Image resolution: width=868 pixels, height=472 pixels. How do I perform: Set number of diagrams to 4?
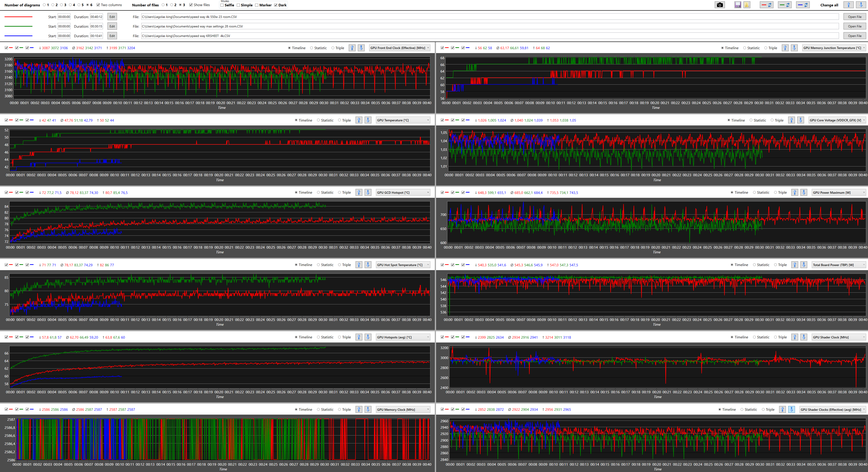coord(70,5)
